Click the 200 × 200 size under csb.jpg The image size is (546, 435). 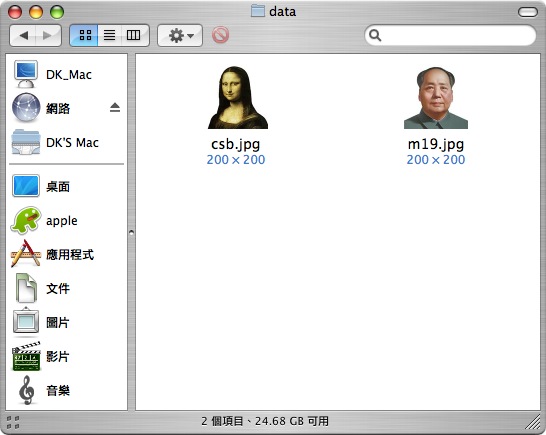point(236,160)
